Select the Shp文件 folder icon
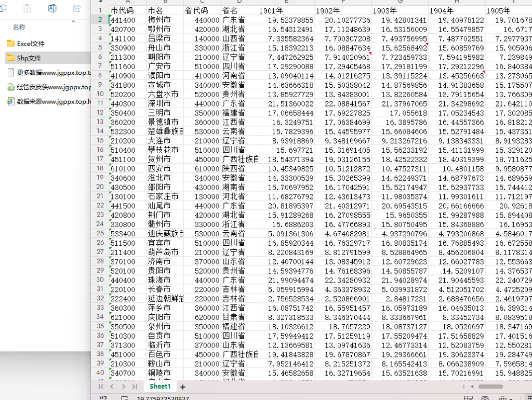The width and height of the screenshot is (532, 400). pos(11,58)
